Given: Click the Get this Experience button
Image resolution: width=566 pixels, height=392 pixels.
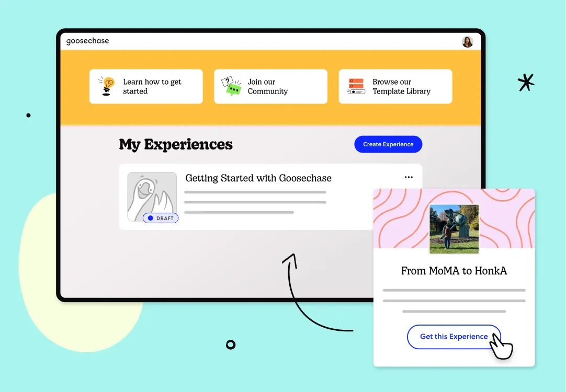Looking at the screenshot, I should 454,337.
